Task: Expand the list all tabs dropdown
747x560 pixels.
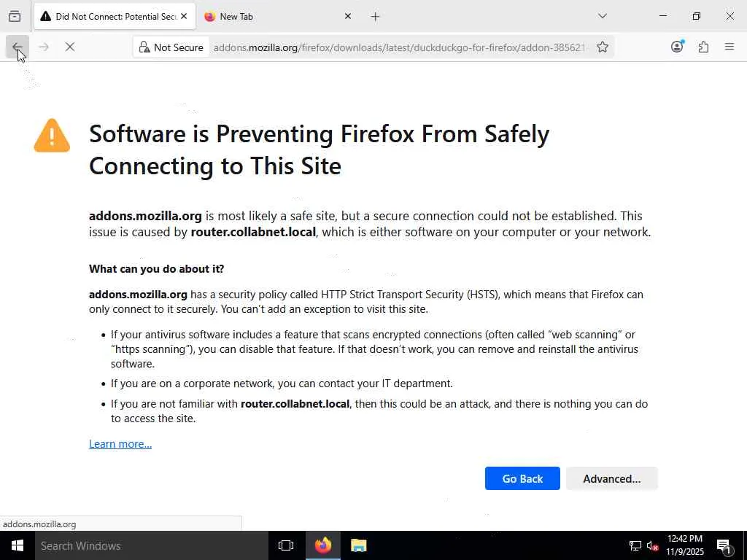Action: click(603, 16)
